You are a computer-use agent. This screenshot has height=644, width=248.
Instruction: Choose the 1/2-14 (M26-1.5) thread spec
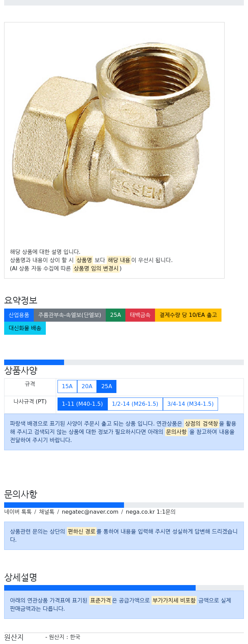click(135, 404)
